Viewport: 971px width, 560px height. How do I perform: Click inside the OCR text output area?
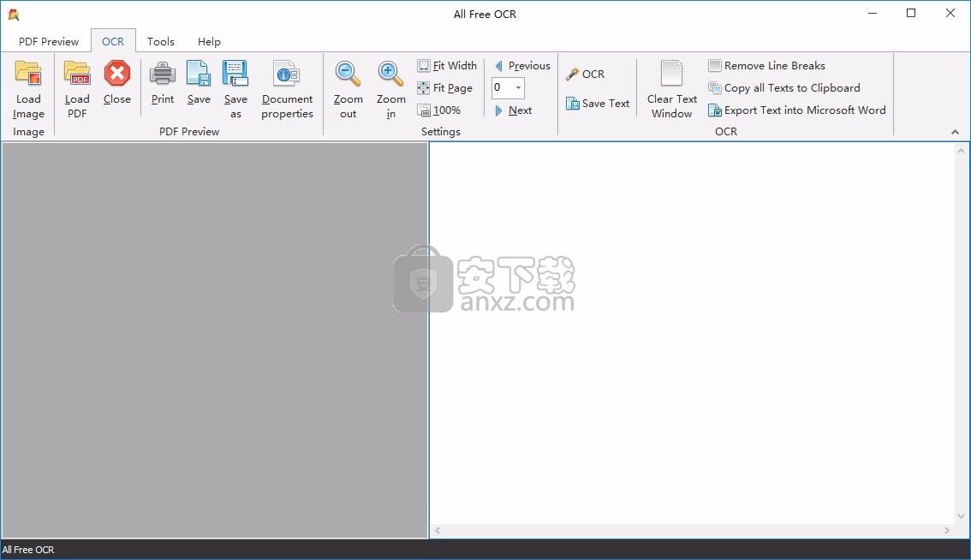click(x=692, y=334)
